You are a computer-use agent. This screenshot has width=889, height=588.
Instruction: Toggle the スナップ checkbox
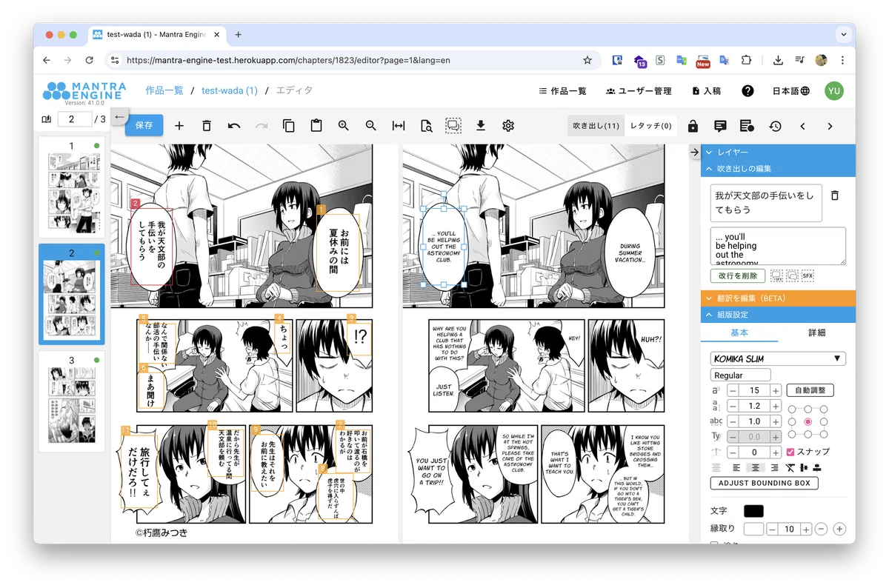tap(790, 452)
